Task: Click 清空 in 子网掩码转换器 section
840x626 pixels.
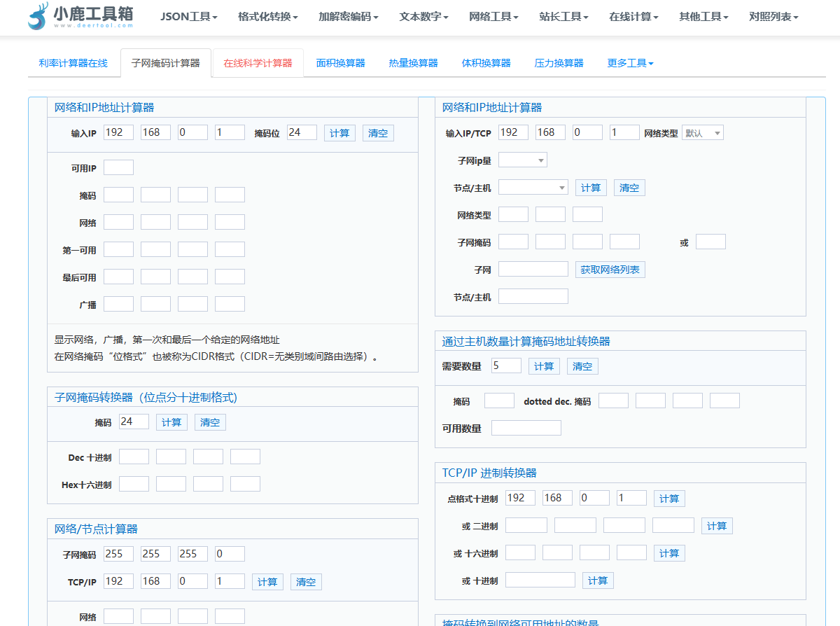Action: click(x=210, y=422)
